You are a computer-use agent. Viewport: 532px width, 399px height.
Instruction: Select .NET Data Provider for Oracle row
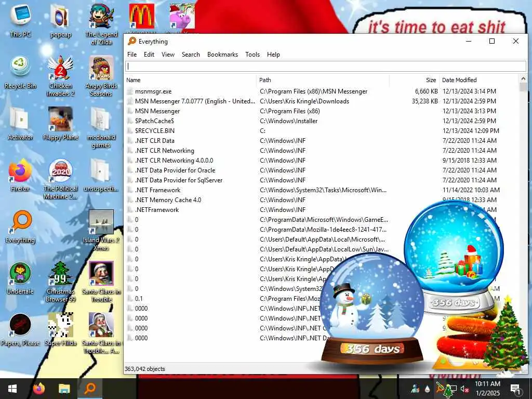coord(322,170)
